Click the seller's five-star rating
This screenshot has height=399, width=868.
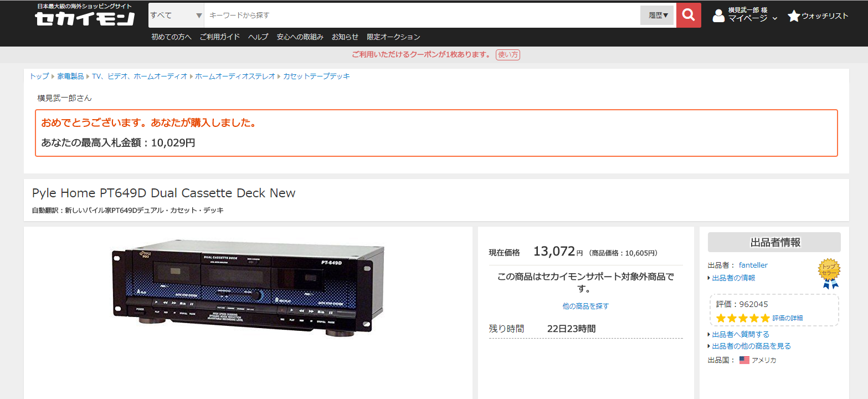(743, 318)
